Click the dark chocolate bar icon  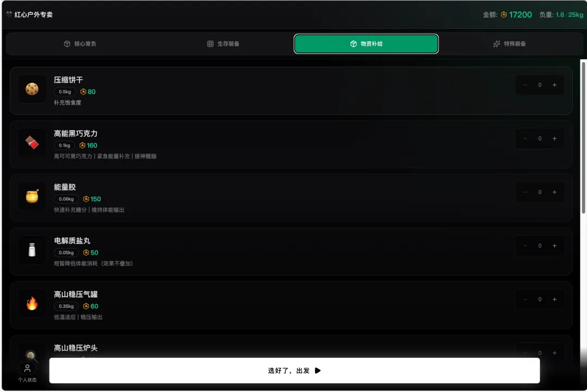[32, 142]
